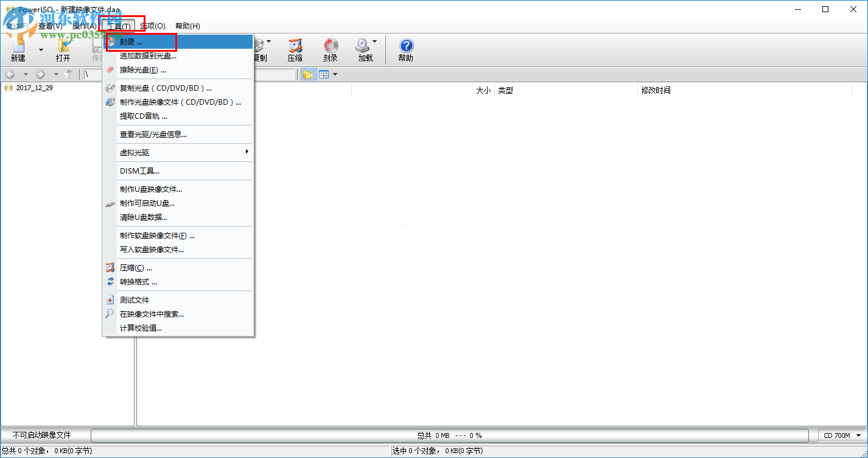
Task: Open the 查看(V) menu
Action: 50,26
